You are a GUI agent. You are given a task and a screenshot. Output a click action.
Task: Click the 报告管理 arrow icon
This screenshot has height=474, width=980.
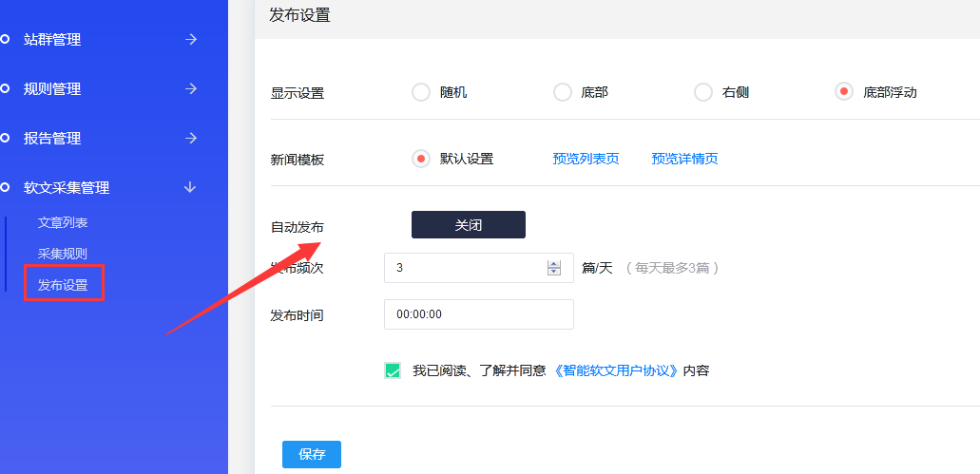(x=190, y=139)
